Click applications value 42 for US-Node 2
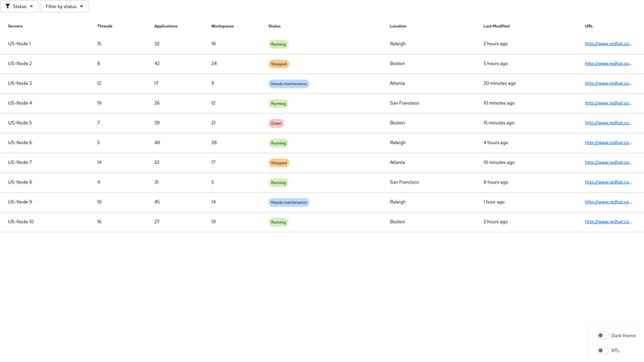 [157, 64]
